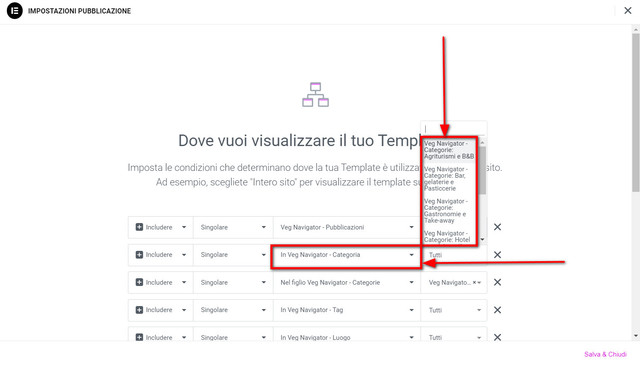This screenshot has height=367, width=640.
Task: Open In Veg Navigator - Categoria dropdown
Action: [x=347, y=255]
